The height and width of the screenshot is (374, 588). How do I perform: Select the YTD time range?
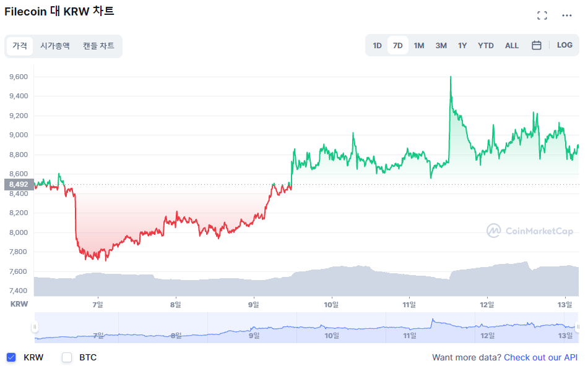coord(486,46)
